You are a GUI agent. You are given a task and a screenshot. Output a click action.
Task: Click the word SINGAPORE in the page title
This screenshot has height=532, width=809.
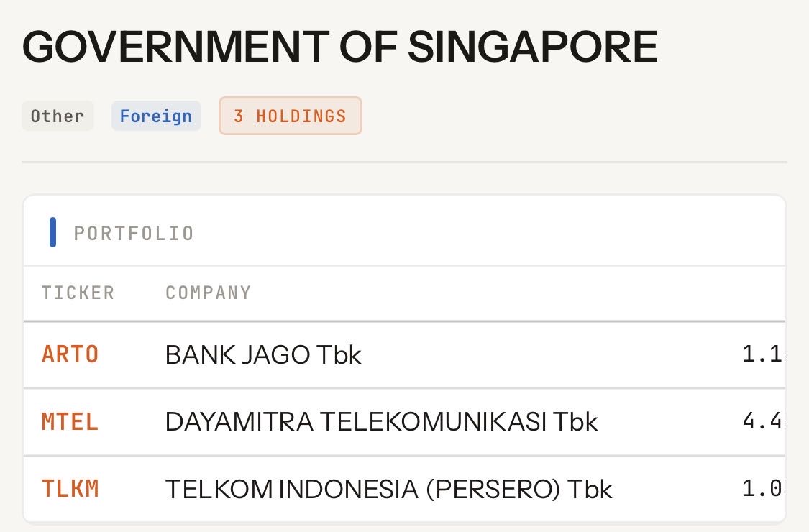click(532, 47)
